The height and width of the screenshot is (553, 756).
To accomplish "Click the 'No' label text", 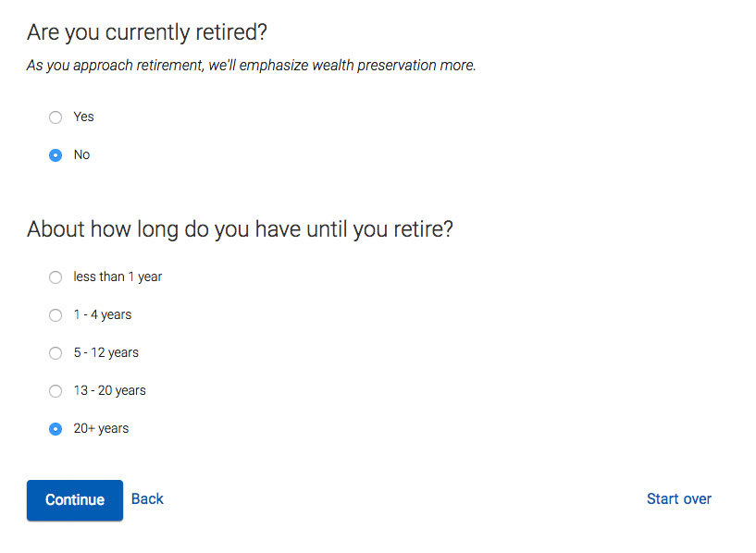I will coord(82,155).
